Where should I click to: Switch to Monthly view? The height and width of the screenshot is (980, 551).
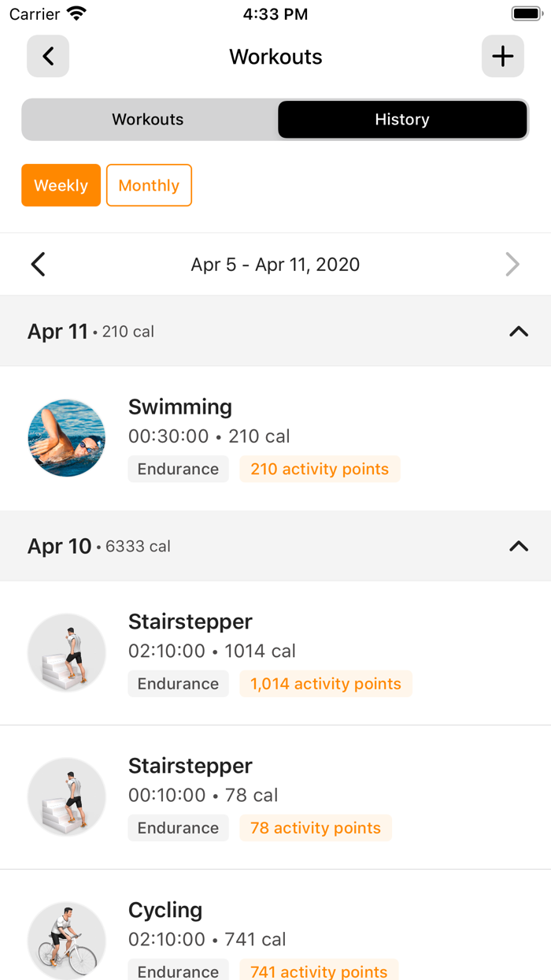(149, 185)
